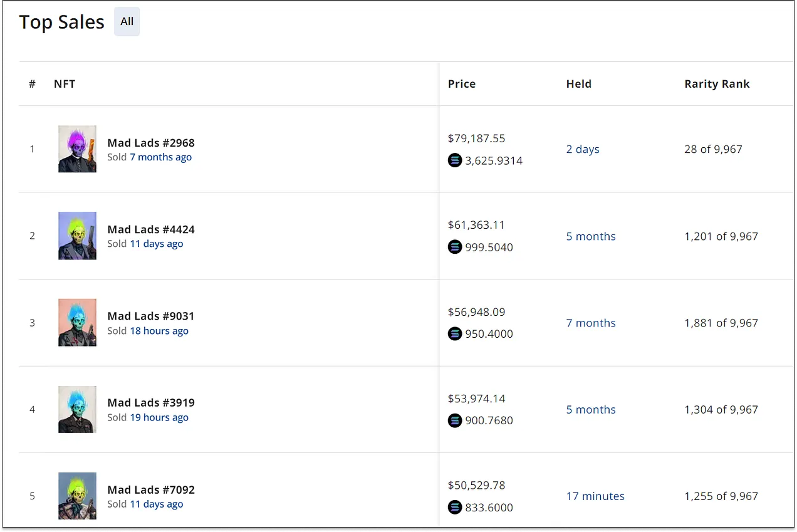Click the 3,625.9314 SOL amount
The height and width of the screenshot is (532, 797).
[x=494, y=160]
